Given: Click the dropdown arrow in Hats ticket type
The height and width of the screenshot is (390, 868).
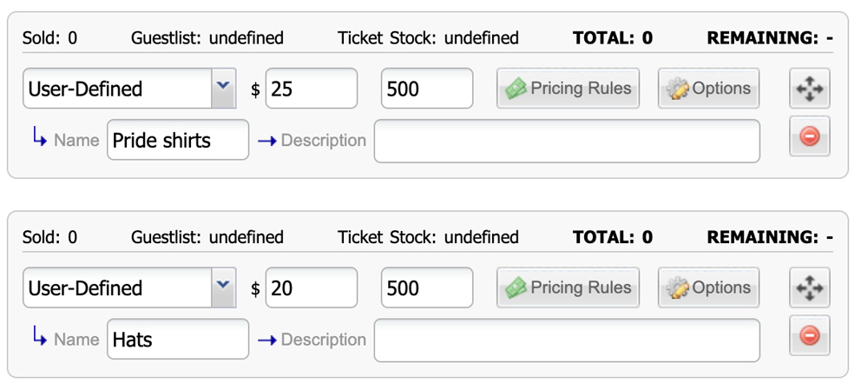Looking at the screenshot, I should click(223, 288).
